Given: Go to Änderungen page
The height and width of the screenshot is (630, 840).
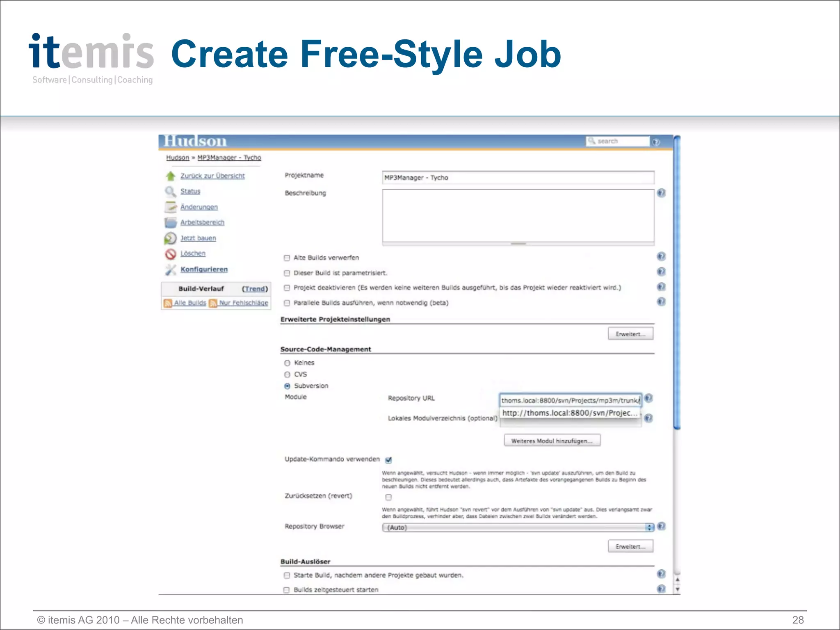Looking at the screenshot, I should (x=199, y=207).
